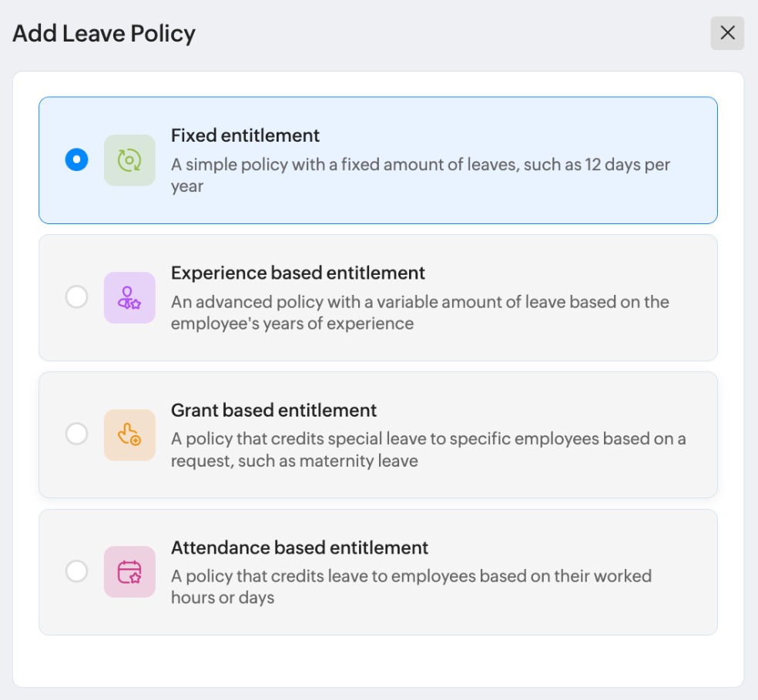This screenshot has height=700, width=758.
Task: Close the Add Leave Policy dialog
Action: point(727,33)
